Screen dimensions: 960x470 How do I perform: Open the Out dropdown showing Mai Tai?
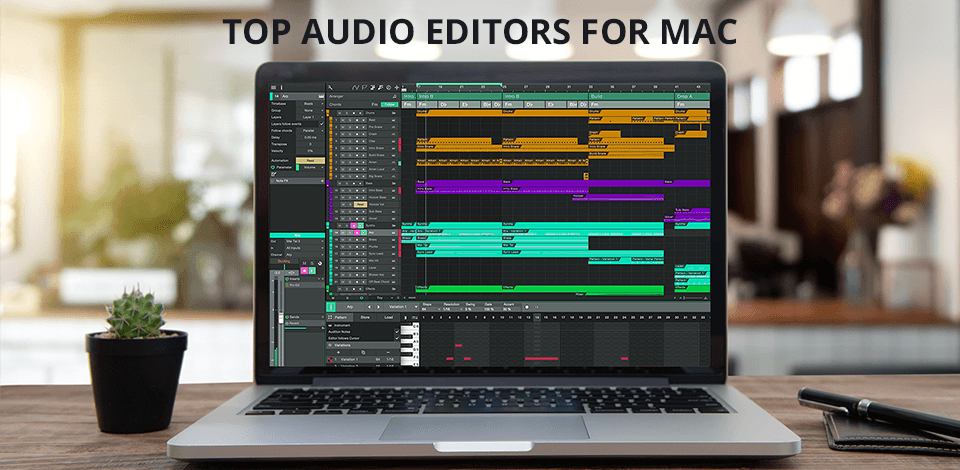pos(305,241)
